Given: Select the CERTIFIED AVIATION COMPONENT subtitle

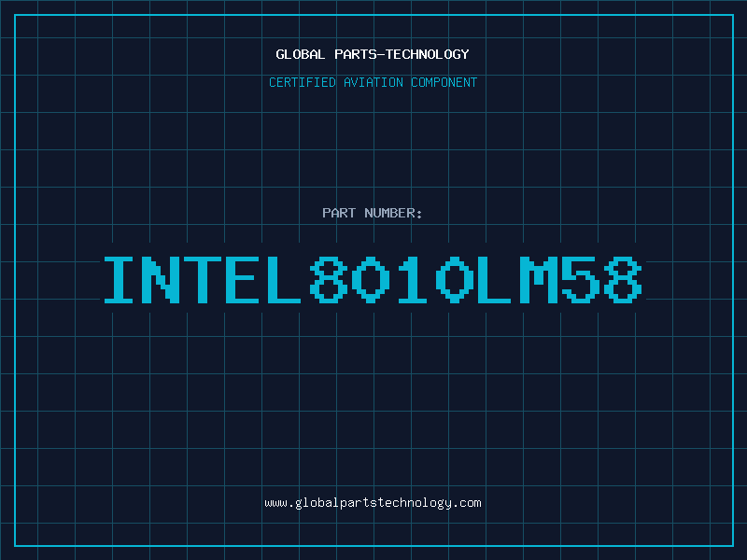Looking at the screenshot, I should pos(373,82).
